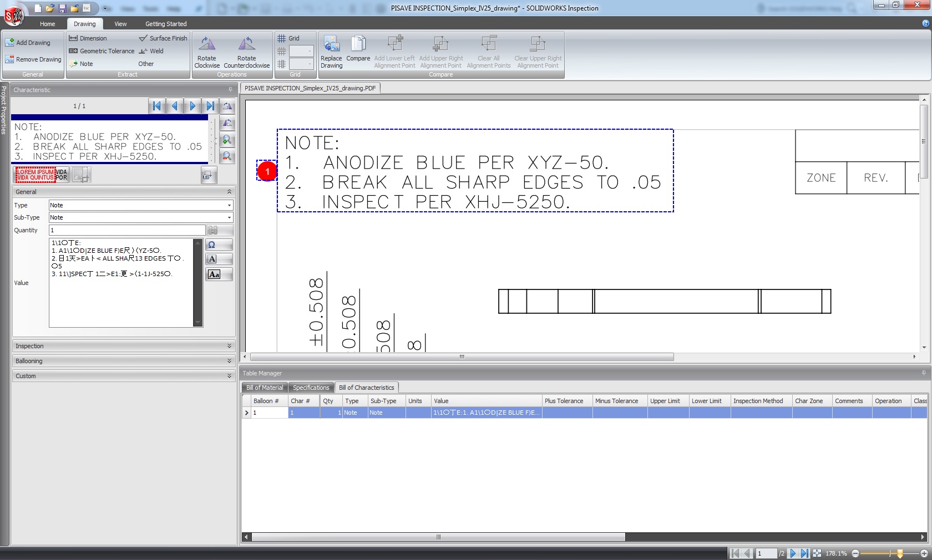Open the Compare drawings tool

pyautogui.click(x=358, y=45)
